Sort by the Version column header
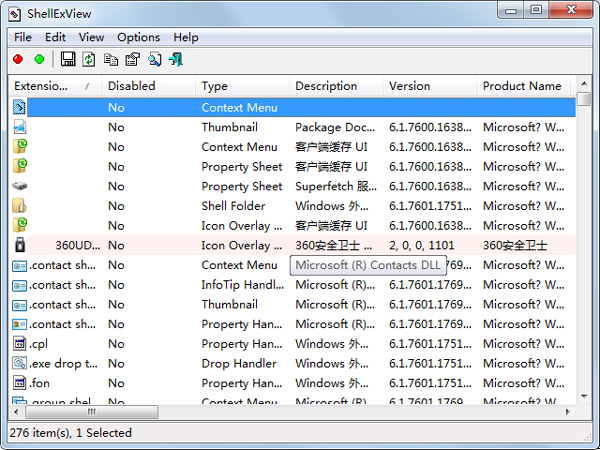Image resolution: width=600 pixels, height=450 pixels. (430, 86)
